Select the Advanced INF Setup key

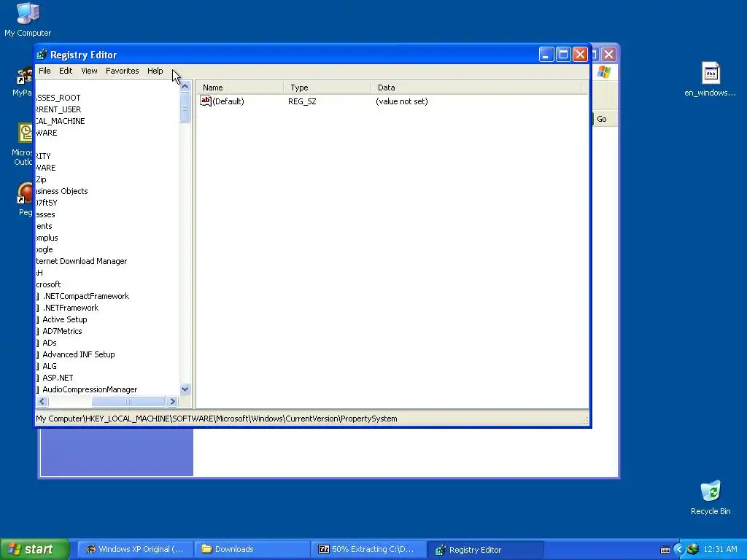point(79,354)
